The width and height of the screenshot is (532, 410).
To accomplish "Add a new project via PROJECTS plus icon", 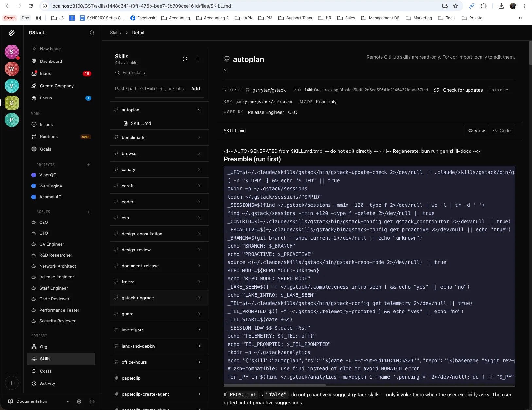I will tap(88, 165).
